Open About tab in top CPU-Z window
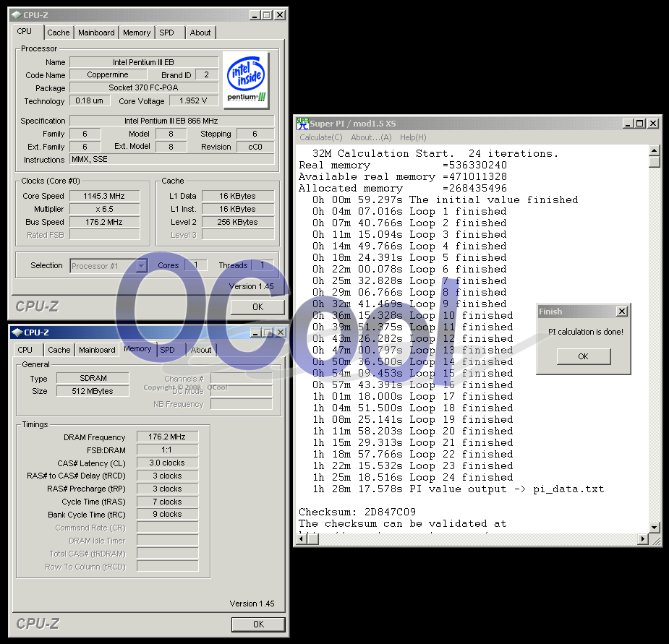This screenshot has width=669, height=644. (x=200, y=33)
